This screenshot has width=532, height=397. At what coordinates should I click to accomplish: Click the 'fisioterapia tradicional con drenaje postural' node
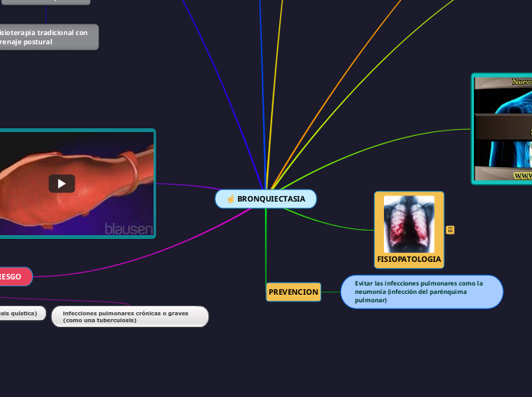click(47, 37)
